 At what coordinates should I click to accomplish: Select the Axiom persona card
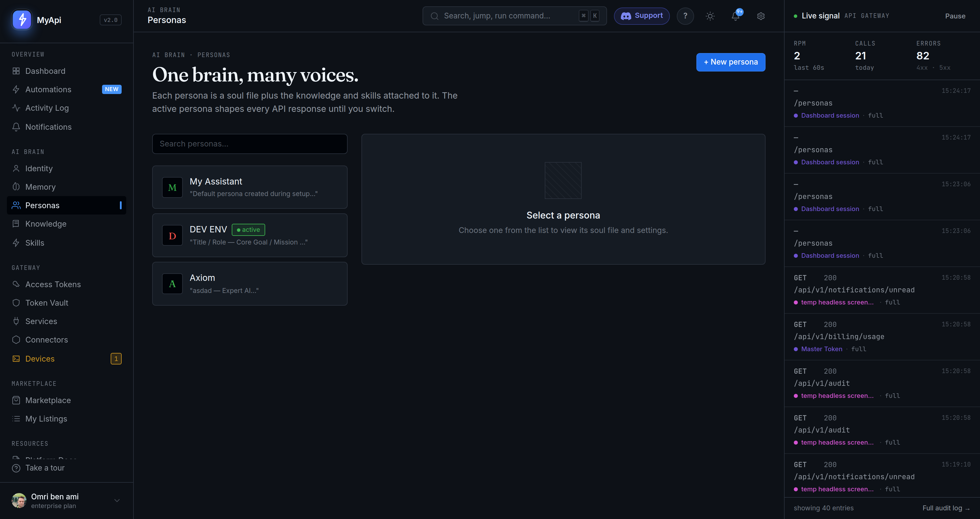click(x=250, y=284)
